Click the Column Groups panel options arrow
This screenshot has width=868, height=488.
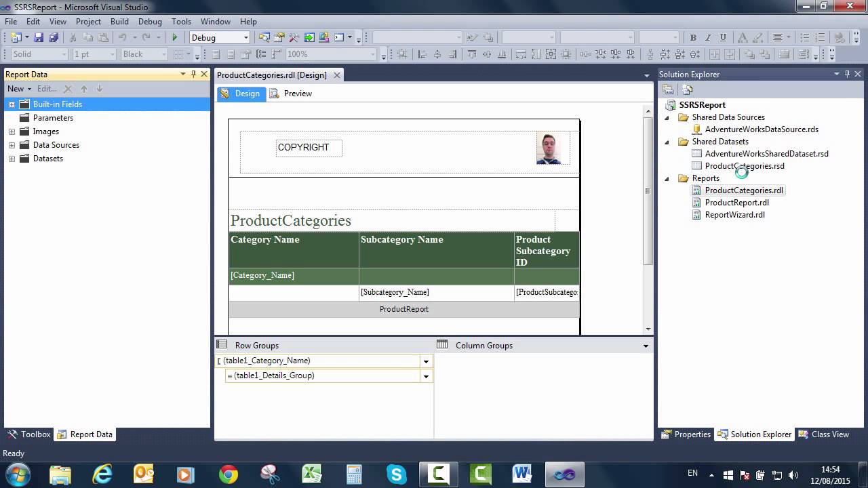point(646,346)
